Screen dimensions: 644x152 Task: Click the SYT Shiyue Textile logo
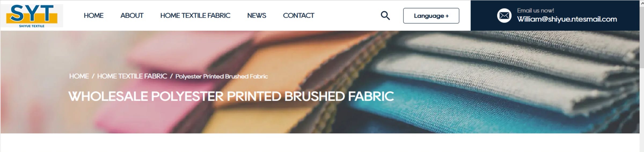(32, 16)
